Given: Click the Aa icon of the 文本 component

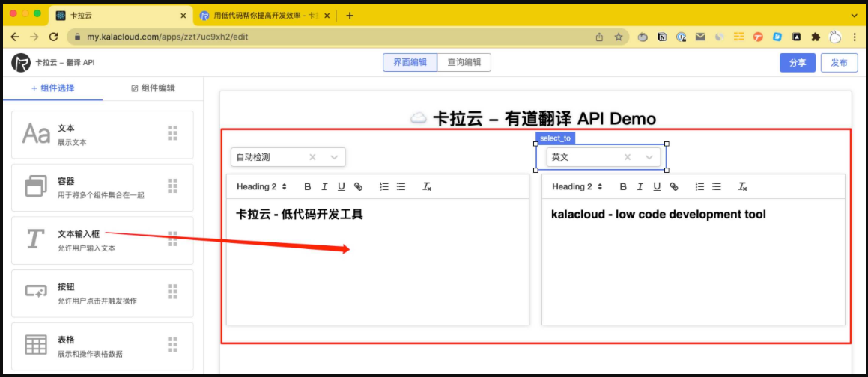Looking at the screenshot, I should click(36, 134).
